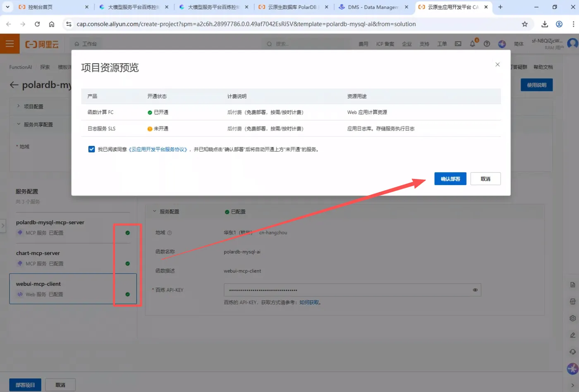Click the bottom 取消 button

(60, 385)
